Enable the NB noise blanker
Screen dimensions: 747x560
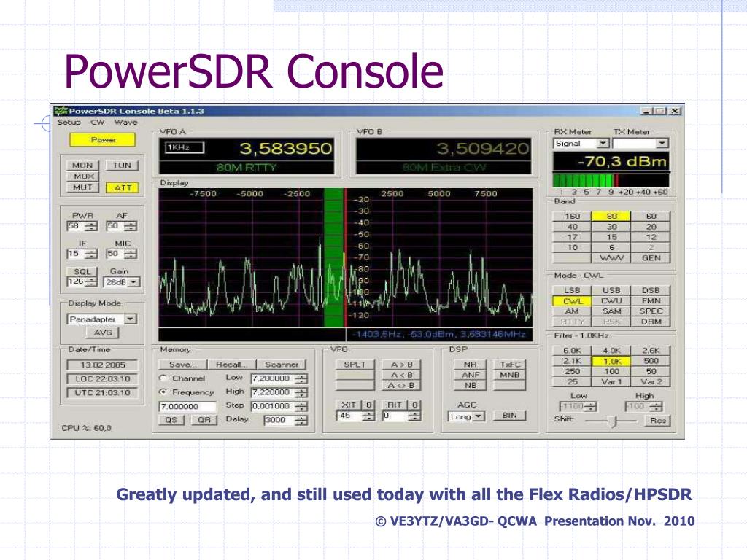click(471, 385)
